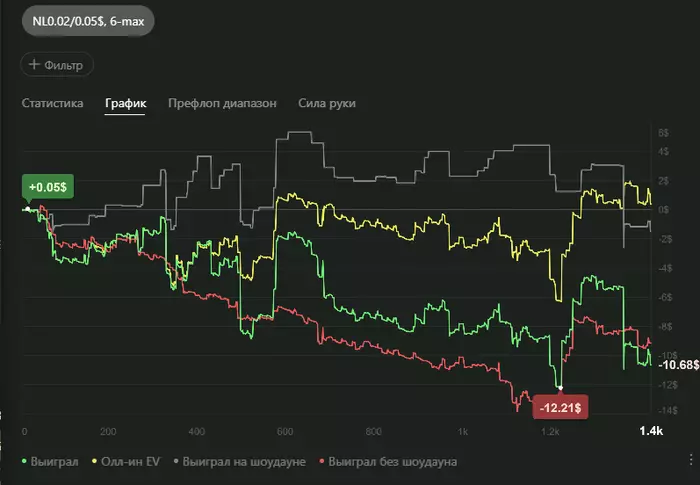This screenshot has height=485, width=700.
Task: Click the white dot at the graph minimum
Action: click(x=560, y=388)
